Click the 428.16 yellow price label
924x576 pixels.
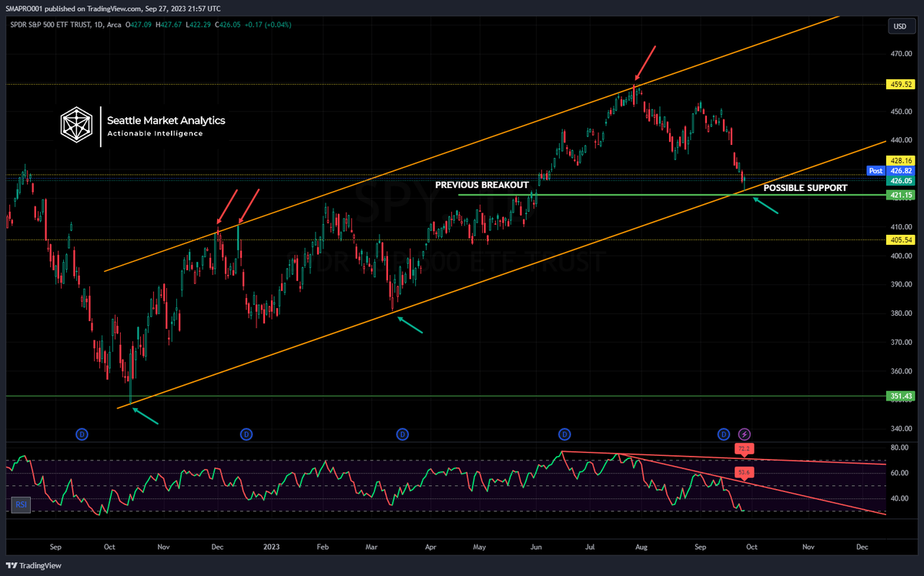[901, 161]
